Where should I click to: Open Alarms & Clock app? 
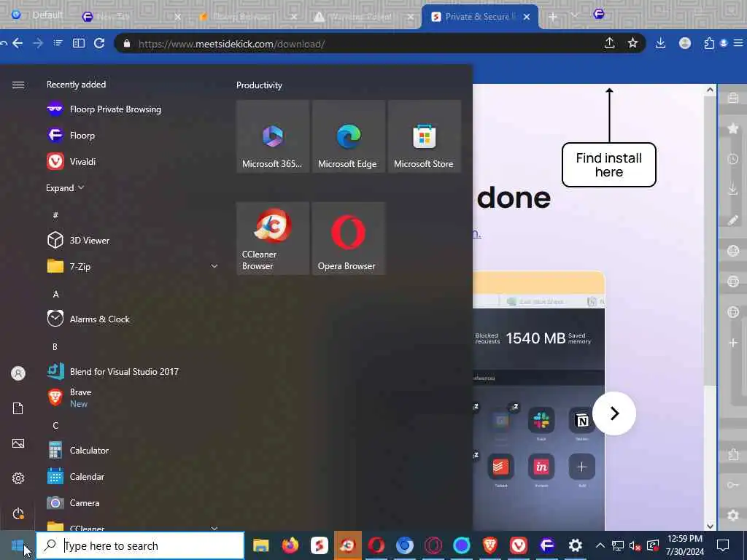coord(133,319)
